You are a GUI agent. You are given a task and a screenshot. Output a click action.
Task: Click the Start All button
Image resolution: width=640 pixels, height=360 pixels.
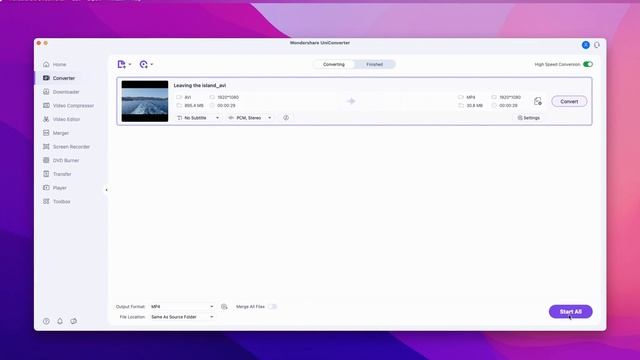click(x=570, y=311)
